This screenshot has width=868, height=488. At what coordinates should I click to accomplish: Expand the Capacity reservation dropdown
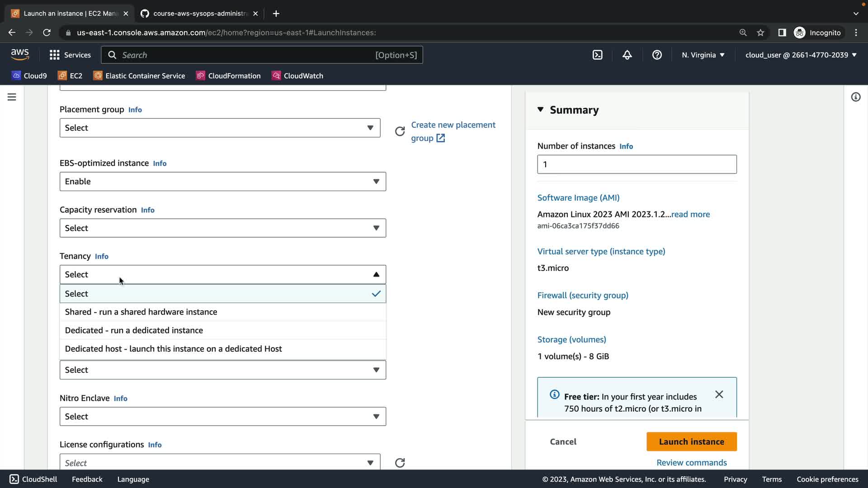pos(222,228)
